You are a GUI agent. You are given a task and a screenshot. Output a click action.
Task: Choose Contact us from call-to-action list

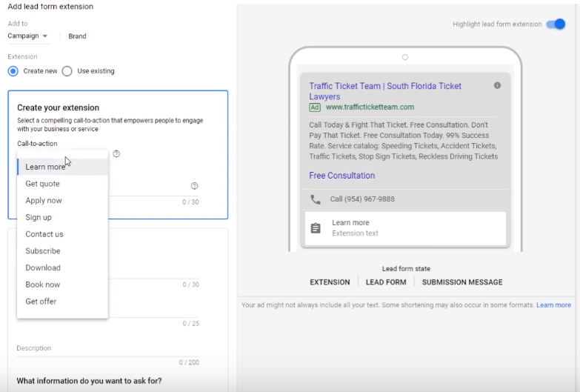click(x=62, y=234)
